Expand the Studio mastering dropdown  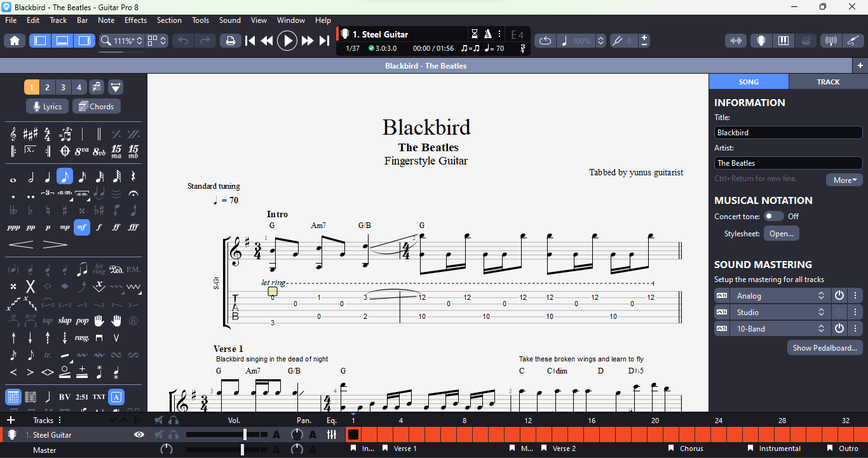coord(821,313)
